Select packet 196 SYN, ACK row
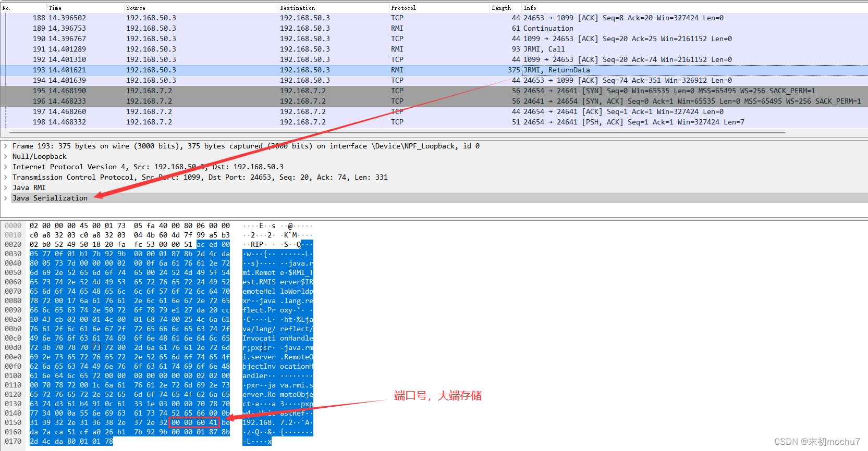 point(434,102)
